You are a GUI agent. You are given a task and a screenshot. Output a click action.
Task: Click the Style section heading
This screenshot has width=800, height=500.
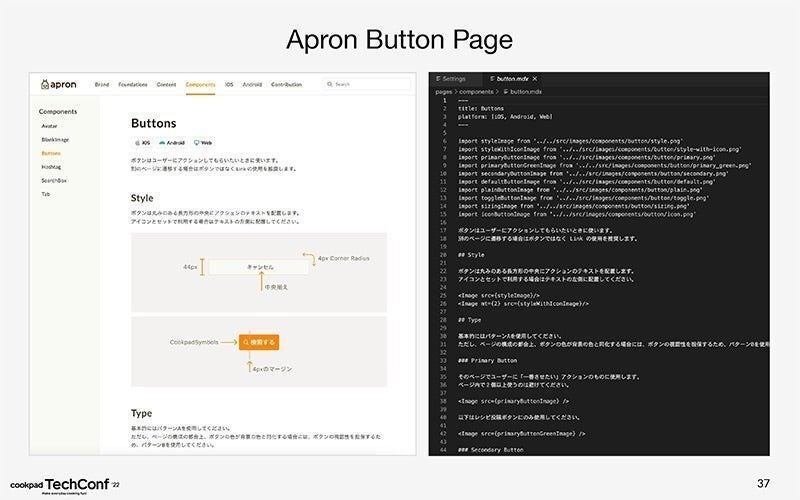(x=142, y=198)
